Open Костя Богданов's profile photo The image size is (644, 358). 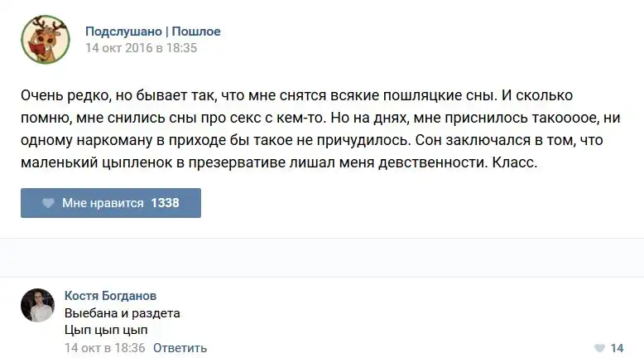coord(37,305)
